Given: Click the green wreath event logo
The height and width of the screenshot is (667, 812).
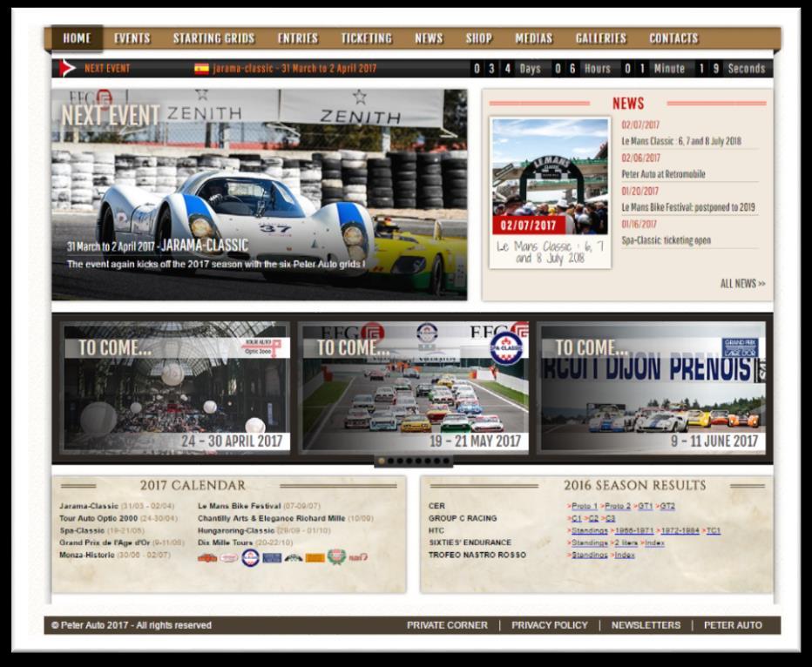Looking at the screenshot, I should [x=336, y=557].
